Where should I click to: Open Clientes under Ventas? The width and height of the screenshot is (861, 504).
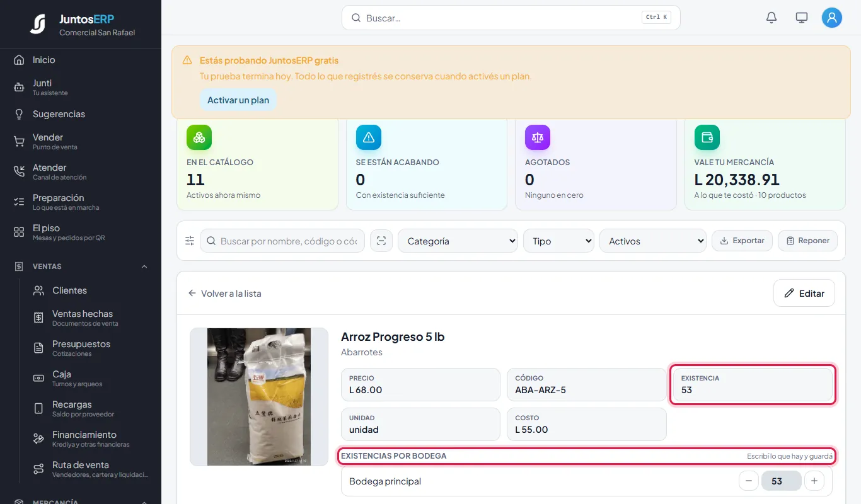click(91, 290)
